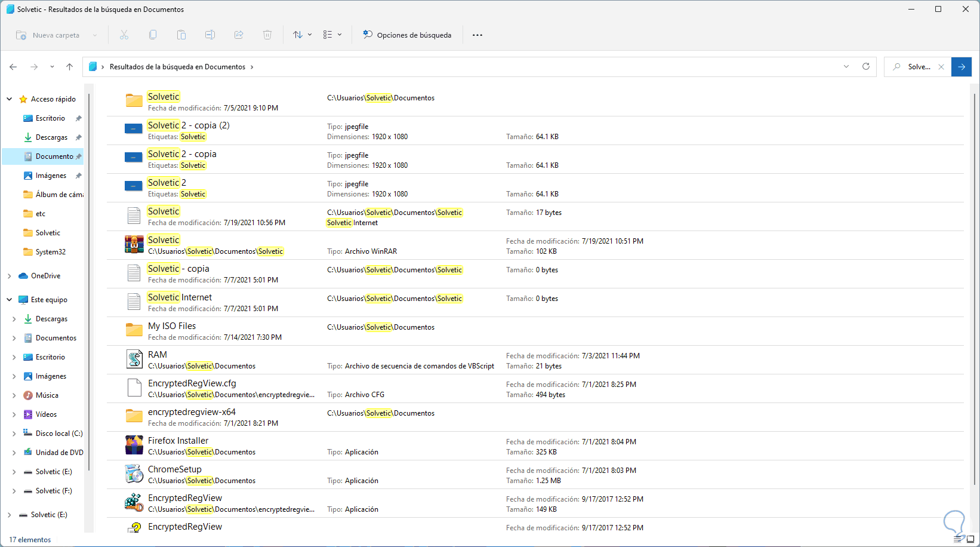
Task: Select Vídeos under Este equipo
Action: point(46,414)
